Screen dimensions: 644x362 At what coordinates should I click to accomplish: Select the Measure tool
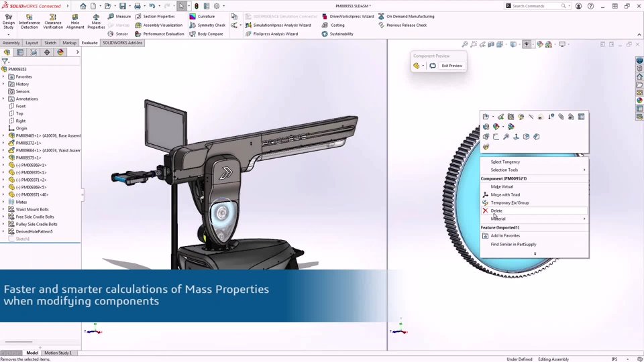click(x=119, y=16)
